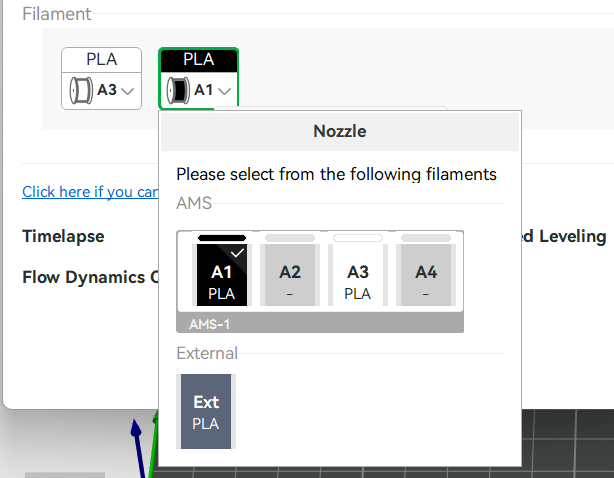
Task: Choose the external Ext PLA spool
Action: [206, 411]
